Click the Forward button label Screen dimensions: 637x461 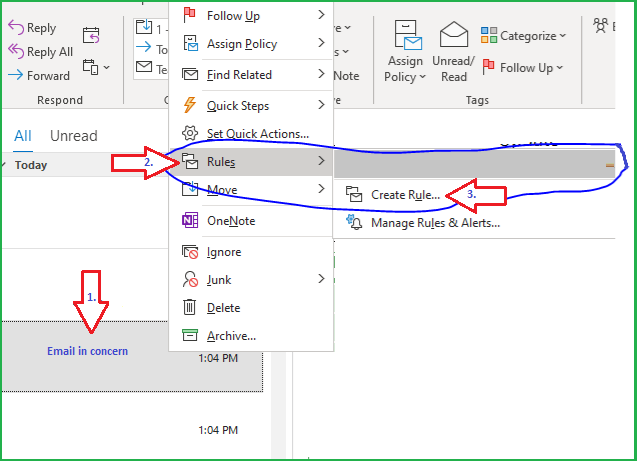point(48,76)
